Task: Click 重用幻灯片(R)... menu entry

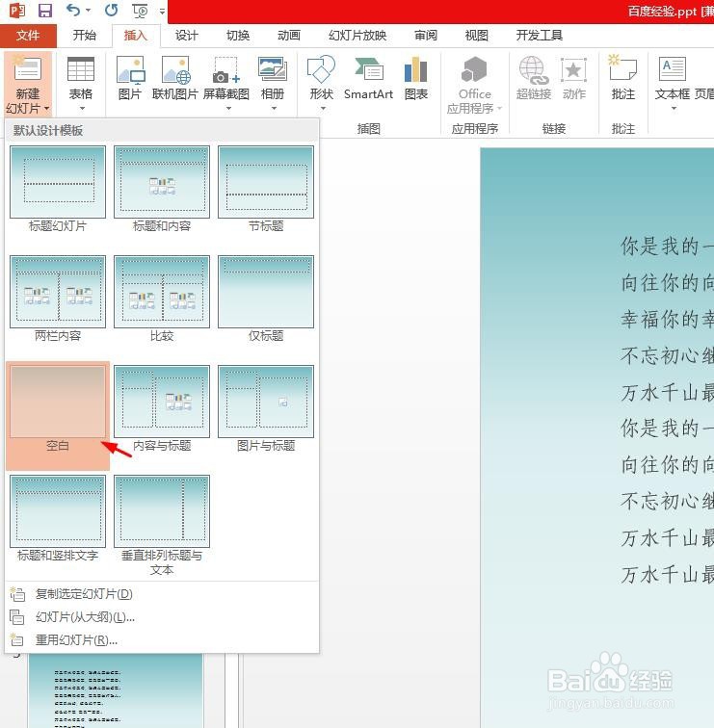Action: [162, 640]
